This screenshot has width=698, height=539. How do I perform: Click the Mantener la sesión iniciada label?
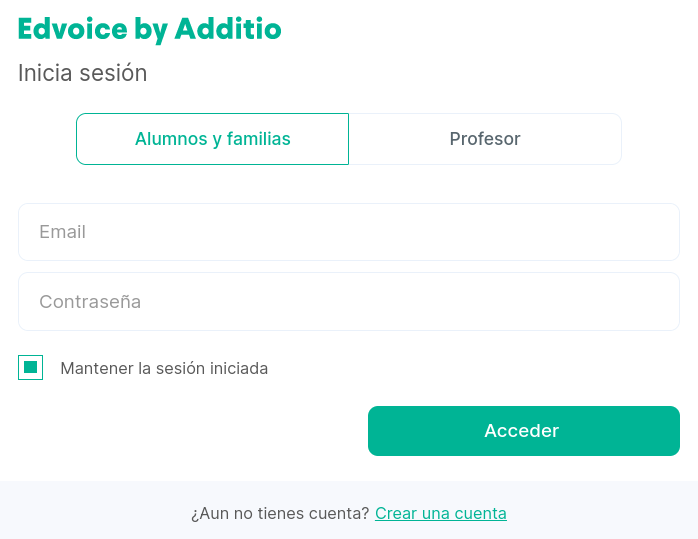point(164,369)
